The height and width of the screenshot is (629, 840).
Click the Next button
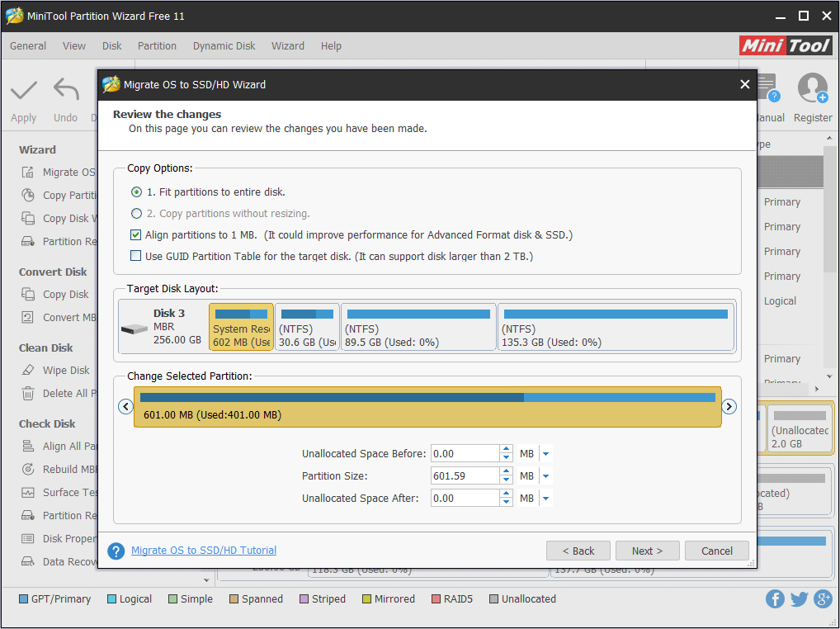click(x=647, y=551)
